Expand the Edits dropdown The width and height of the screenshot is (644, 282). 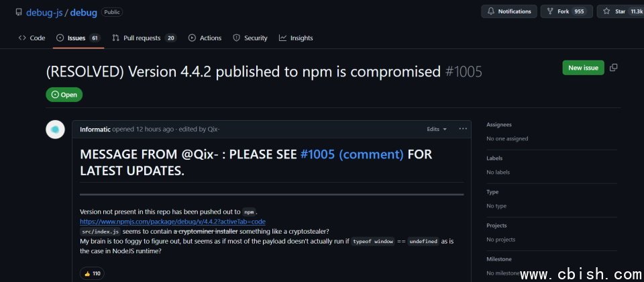click(x=437, y=129)
